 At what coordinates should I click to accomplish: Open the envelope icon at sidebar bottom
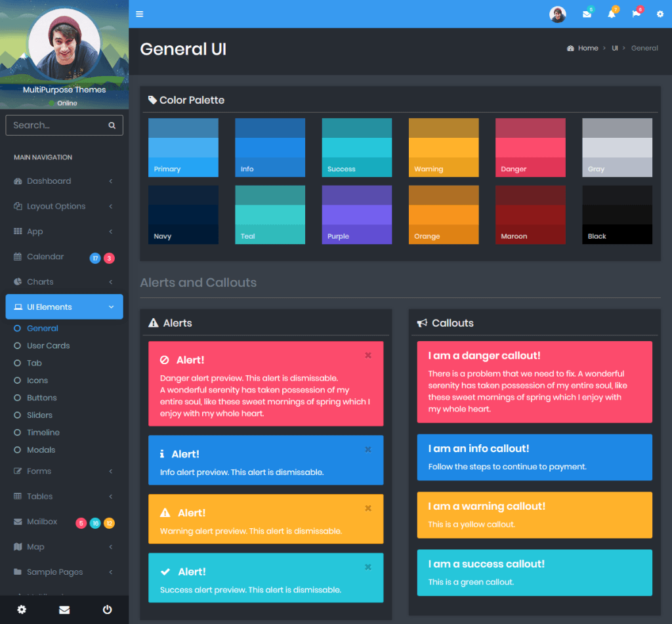click(x=64, y=610)
